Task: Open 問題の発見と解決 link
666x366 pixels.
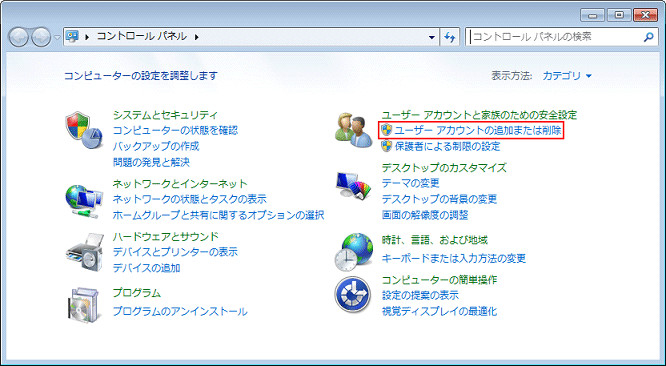Action: (151, 162)
